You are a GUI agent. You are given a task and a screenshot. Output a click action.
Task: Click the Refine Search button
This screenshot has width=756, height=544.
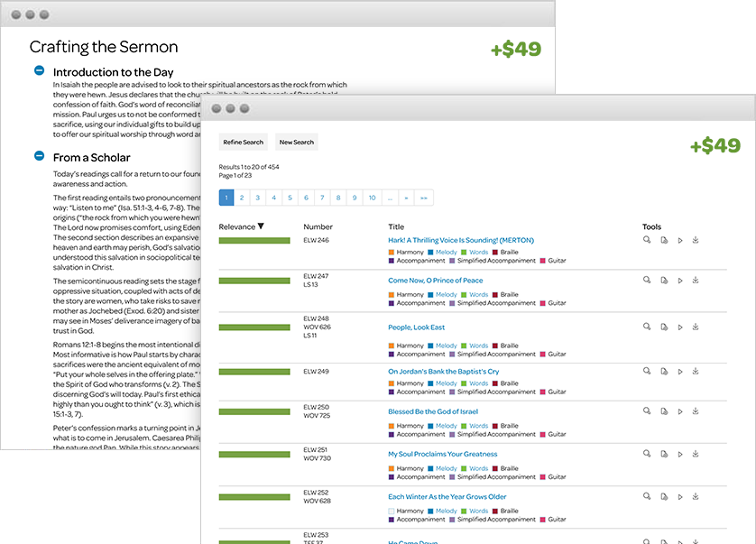point(243,143)
